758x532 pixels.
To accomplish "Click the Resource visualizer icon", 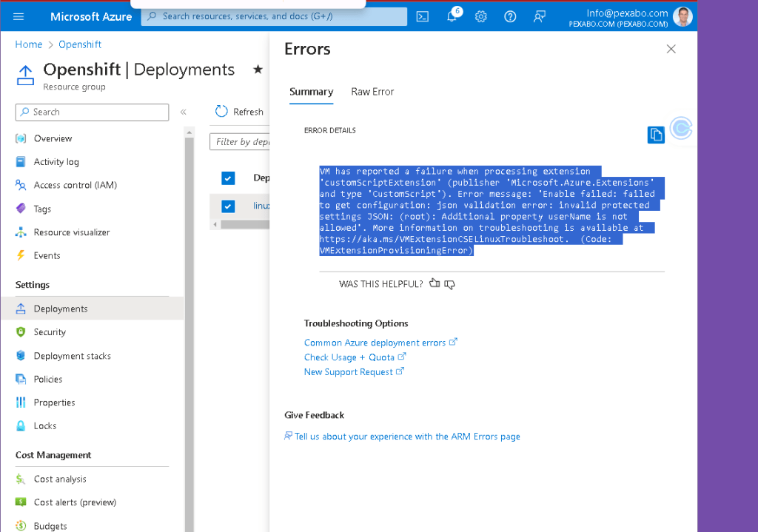I will click(21, 232).
